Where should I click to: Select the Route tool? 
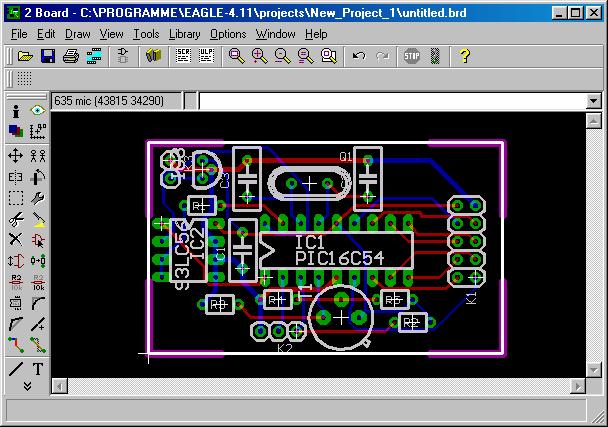[x=16, y=345]
